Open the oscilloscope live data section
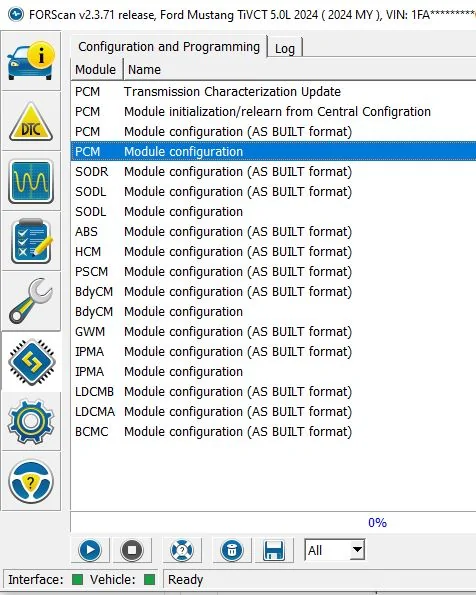Image resolution: width=476 pixels, height=595 pixels. pos(31,181)
